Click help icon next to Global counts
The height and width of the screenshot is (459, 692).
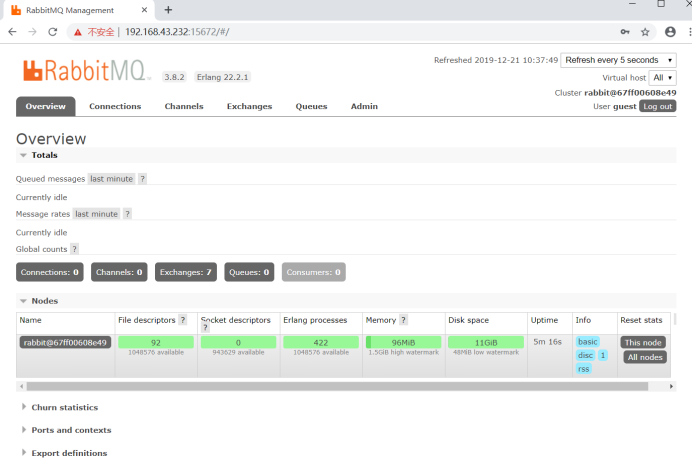point(75,249)
